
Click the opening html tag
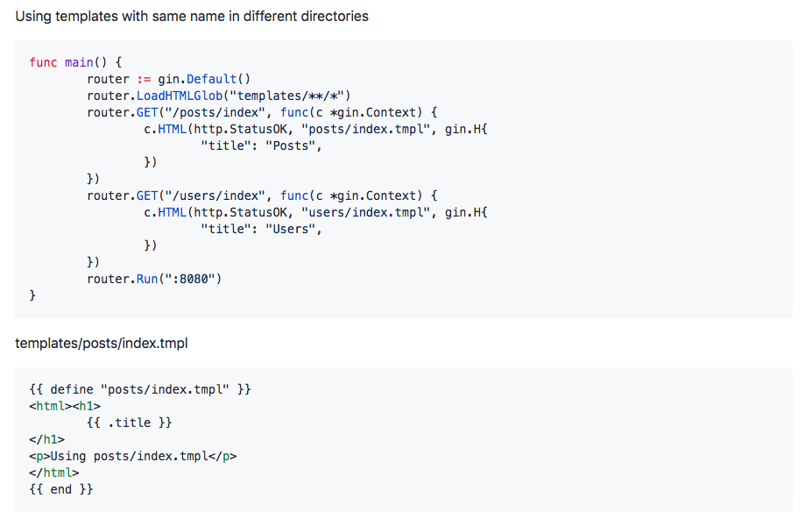[50, 406]
